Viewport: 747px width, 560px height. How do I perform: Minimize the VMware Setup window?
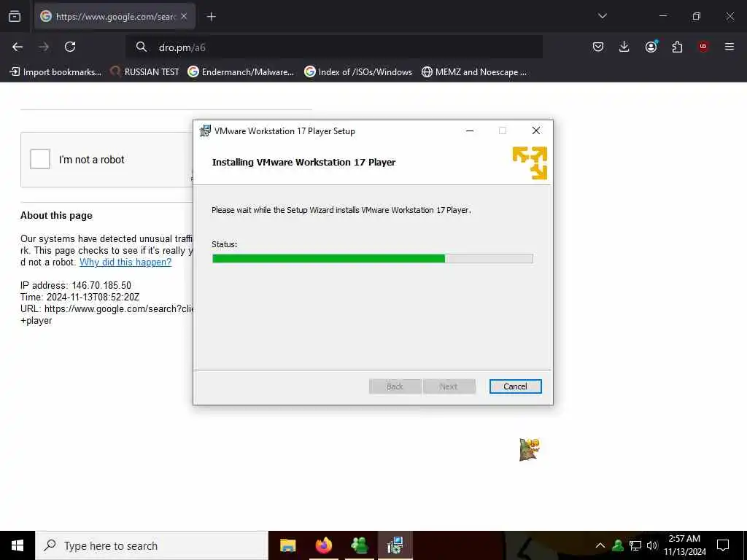click(470, 131)
